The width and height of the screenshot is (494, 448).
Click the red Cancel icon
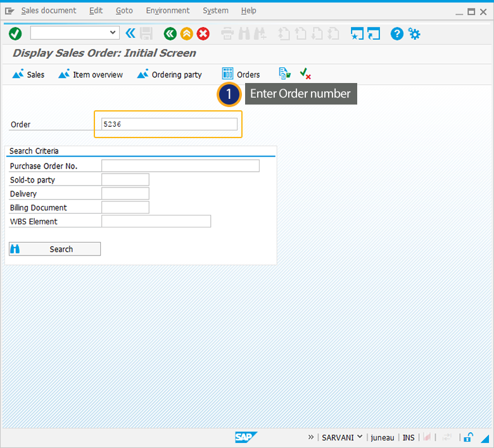203,34
